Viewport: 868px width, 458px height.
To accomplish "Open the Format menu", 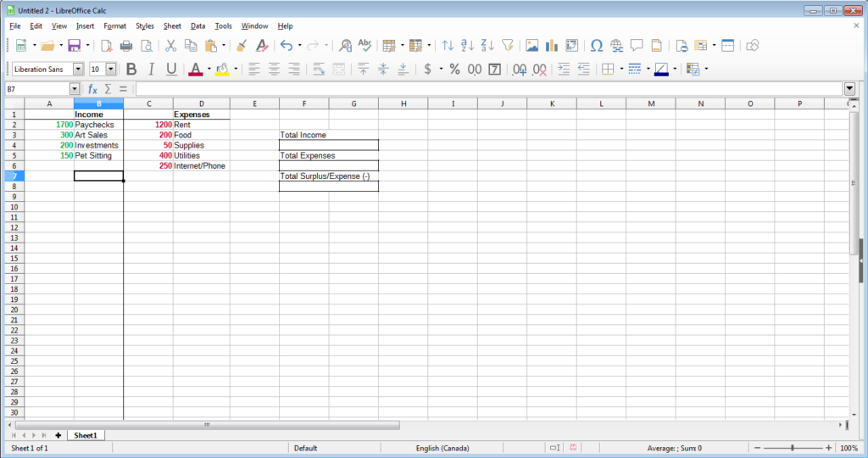I will pyautogui.click(x=114, y=26).
